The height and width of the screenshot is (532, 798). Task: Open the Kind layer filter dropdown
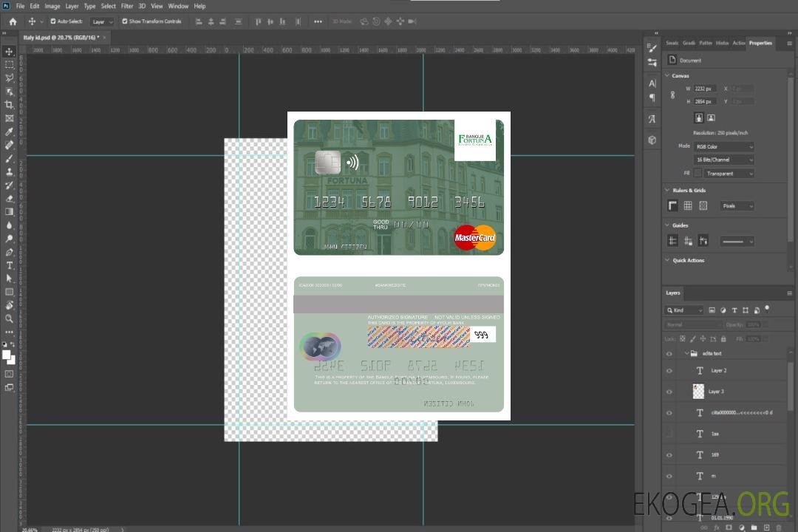pyautogui.click(x=684, y=310)
